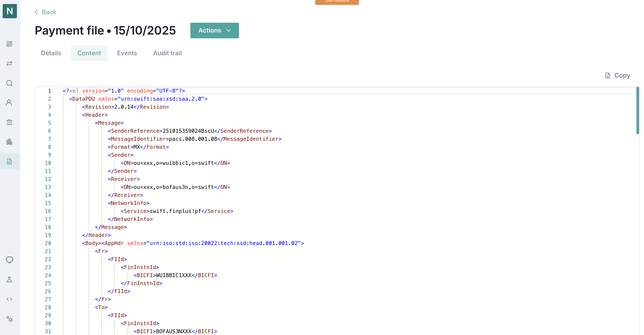Switch to the Events tab
644x335 pixels.
click(127, 53)
